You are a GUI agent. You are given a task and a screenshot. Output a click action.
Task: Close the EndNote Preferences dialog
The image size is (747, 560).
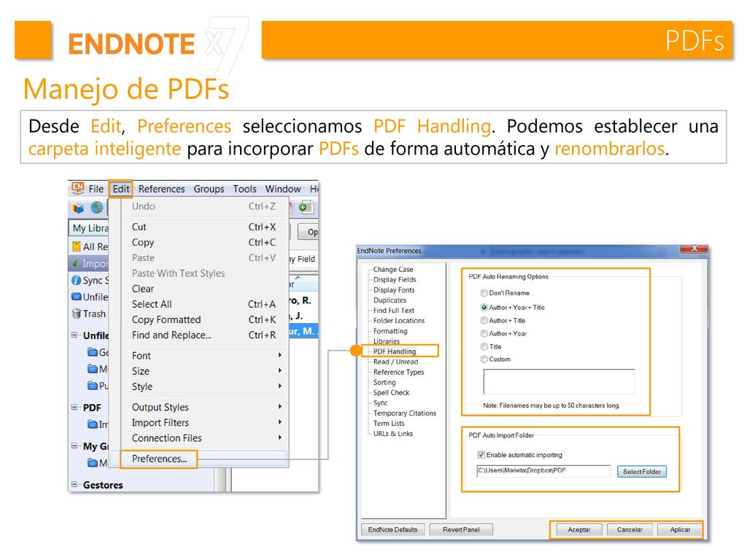tap(694, 249)
